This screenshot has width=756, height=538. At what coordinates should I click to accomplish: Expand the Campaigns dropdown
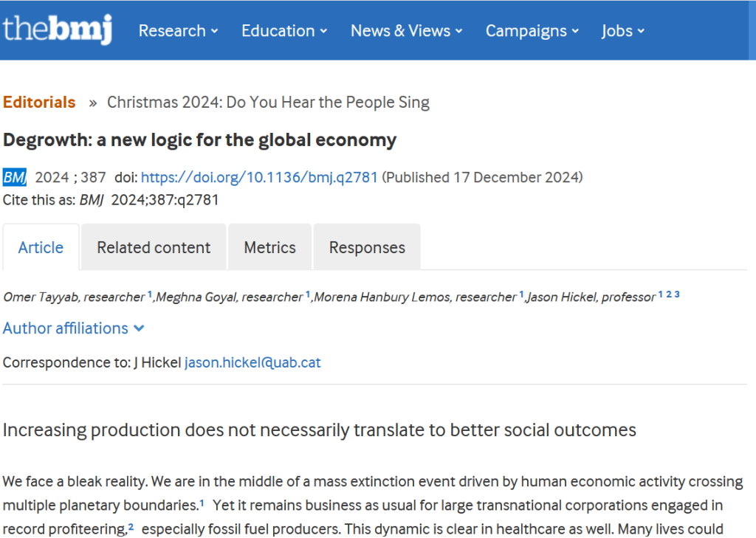point(532,31)
